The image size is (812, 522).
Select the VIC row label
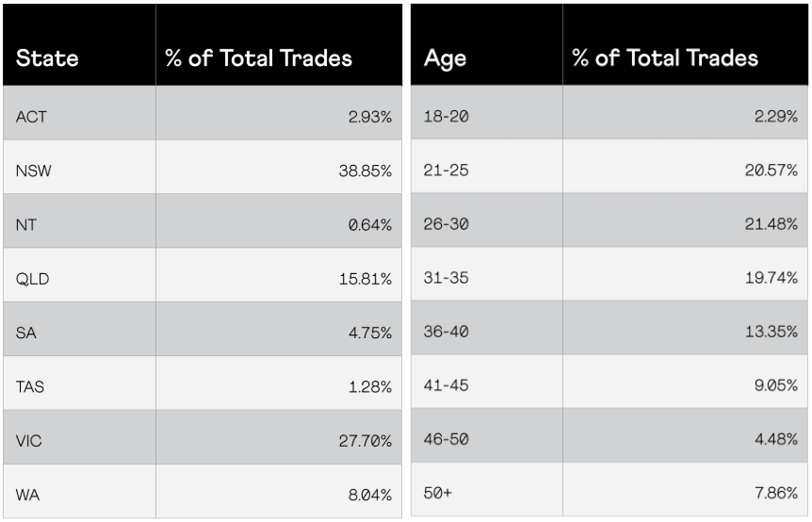coord(29,440)
